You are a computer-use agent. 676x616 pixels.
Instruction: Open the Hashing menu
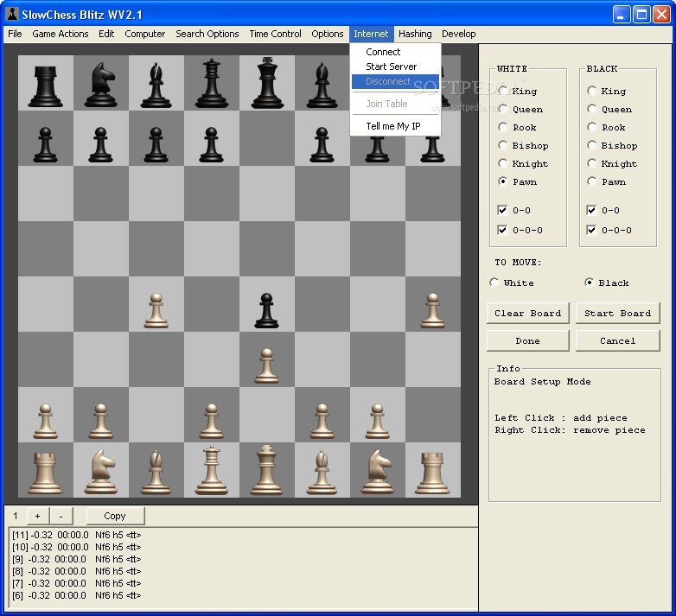pos(415,34)
